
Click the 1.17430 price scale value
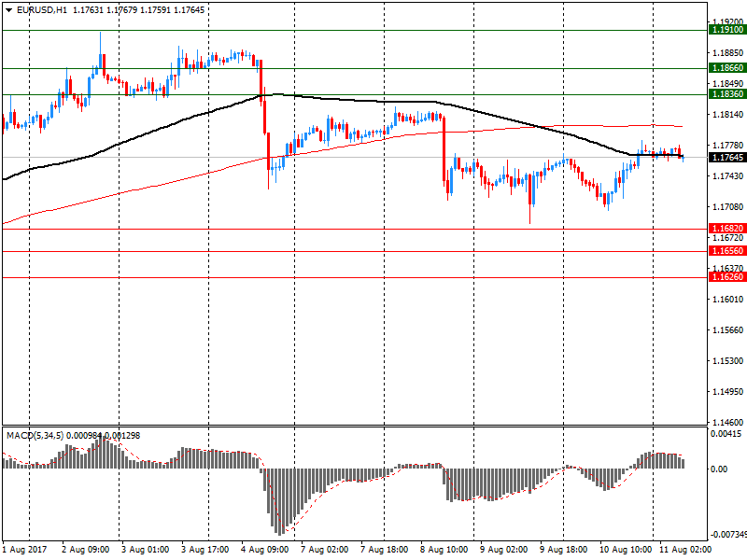(727, 176)
